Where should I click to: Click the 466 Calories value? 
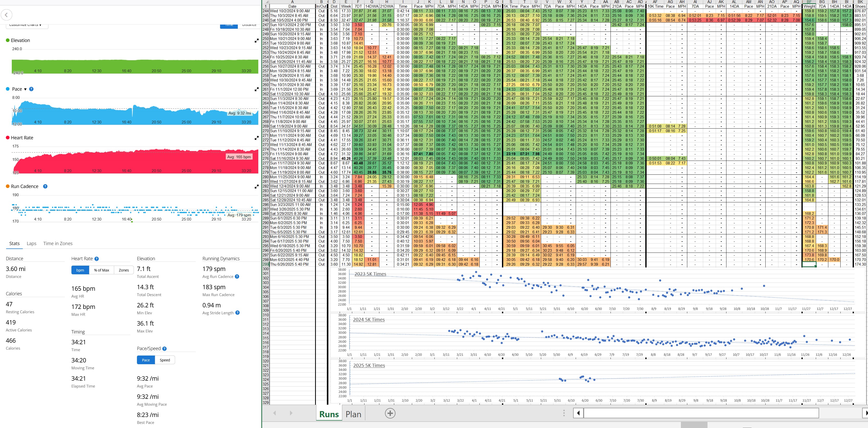tap(11, 341)
